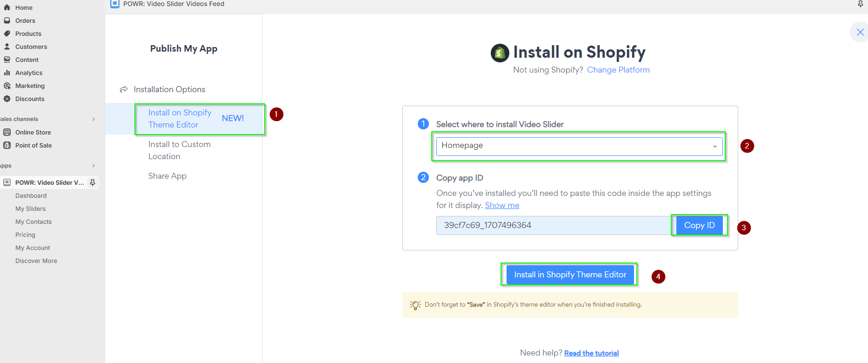Click the Orders inbox icon

point(7,20)
